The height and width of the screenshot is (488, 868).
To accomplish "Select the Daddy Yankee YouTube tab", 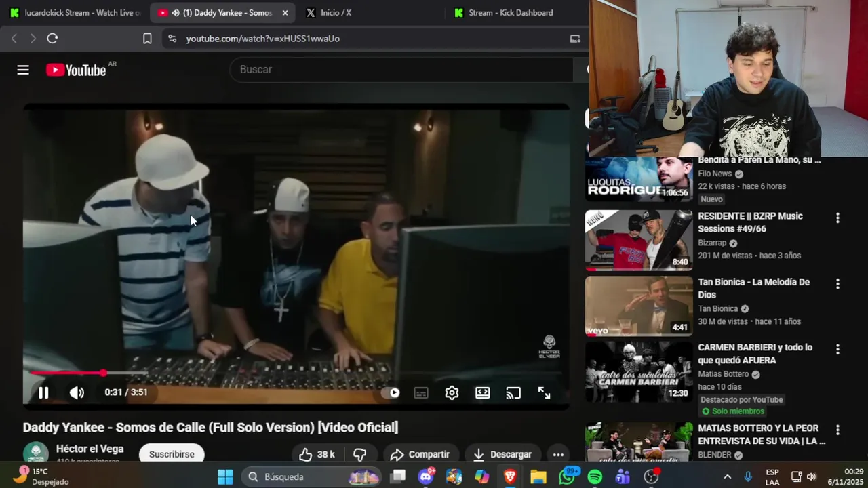I will pyautogui.click(x=222, y=13).
